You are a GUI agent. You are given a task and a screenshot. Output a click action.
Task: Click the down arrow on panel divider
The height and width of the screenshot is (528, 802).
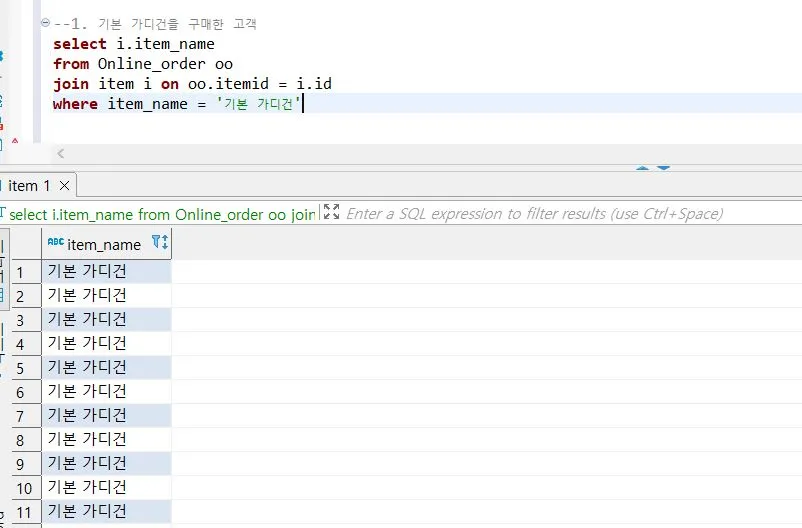click(x=663, y=168)
